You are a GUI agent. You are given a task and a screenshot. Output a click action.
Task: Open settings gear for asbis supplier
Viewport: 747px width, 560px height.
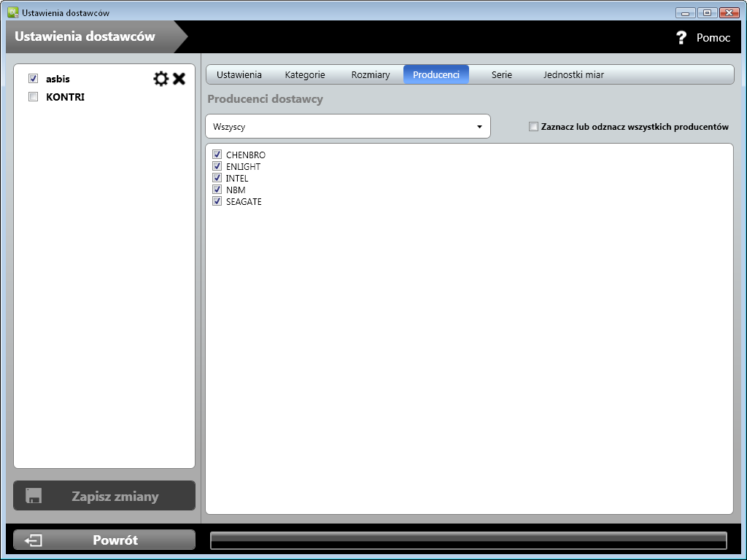click(x=161, y=79)
